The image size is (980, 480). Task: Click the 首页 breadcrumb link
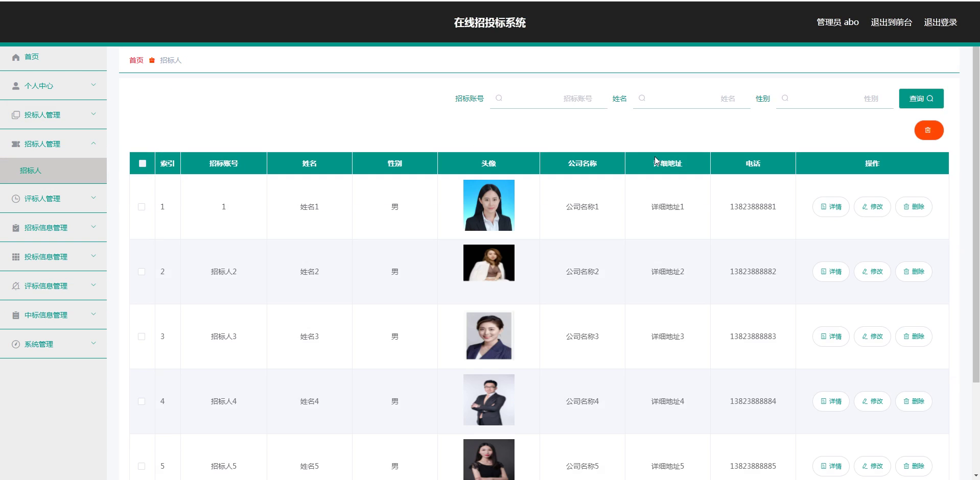click(x=136, y=60)
